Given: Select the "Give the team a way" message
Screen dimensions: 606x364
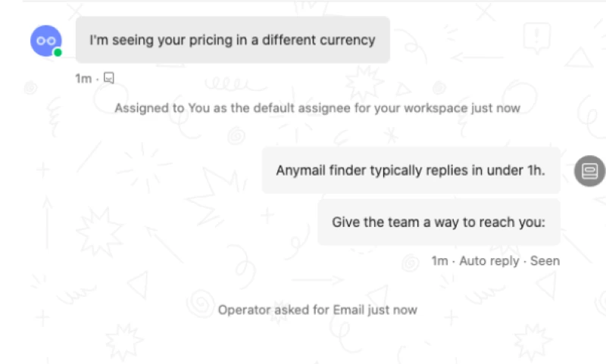Looking at the screenshot, I should pyautogui.click(x=439, y=222).
